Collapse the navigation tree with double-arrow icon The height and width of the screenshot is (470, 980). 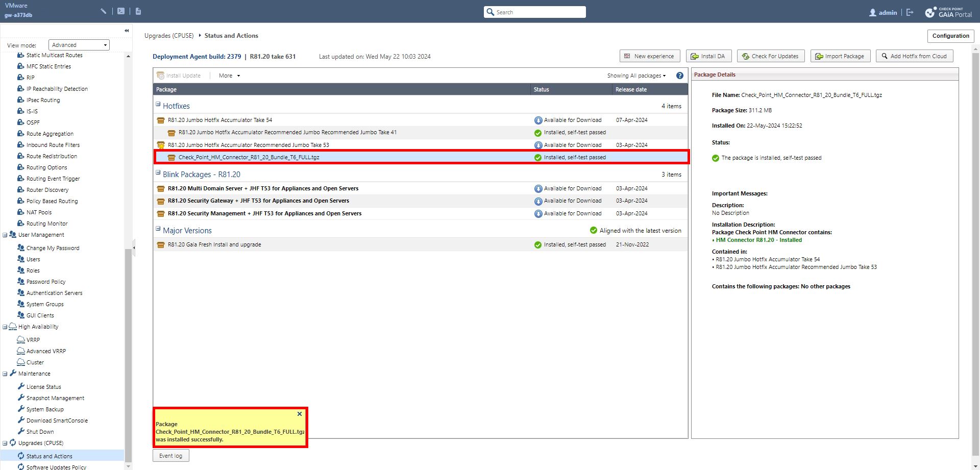pyautogui.click(x=127, y=31)
